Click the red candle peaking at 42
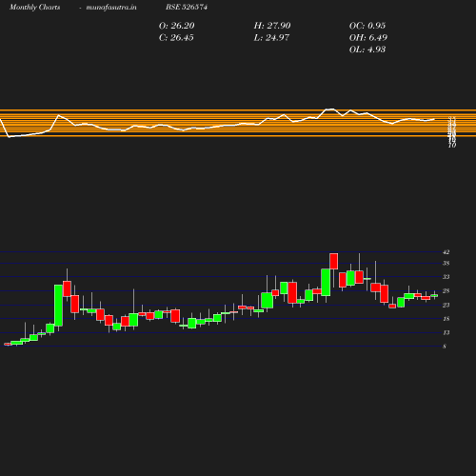The width and height of the screenshot is (476, 476). click(x=334, y=261)
